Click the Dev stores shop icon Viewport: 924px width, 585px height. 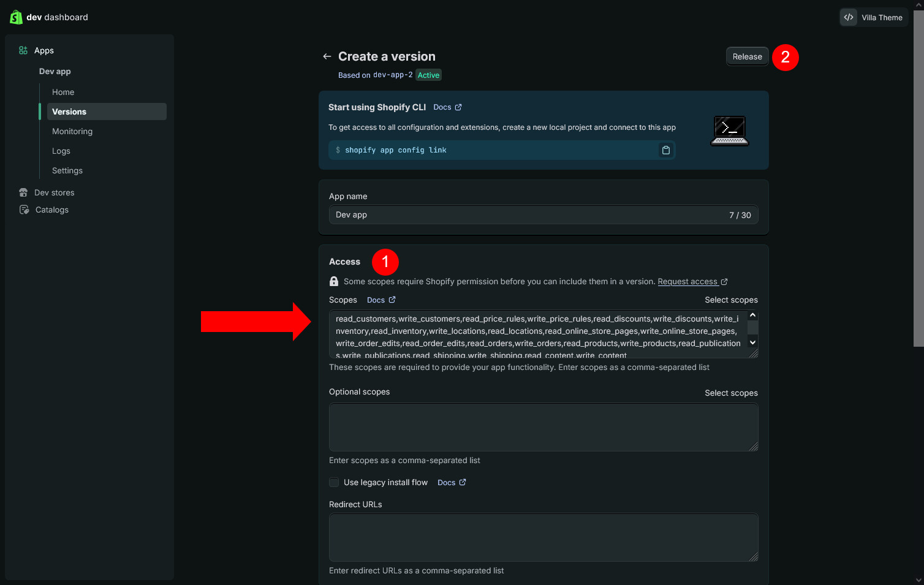coord(23,192)
